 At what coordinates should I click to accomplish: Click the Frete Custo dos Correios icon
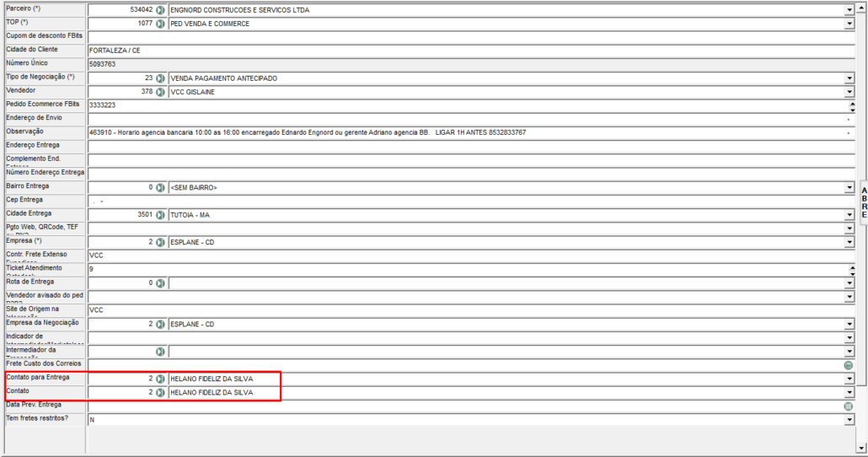tap(849, 365)
